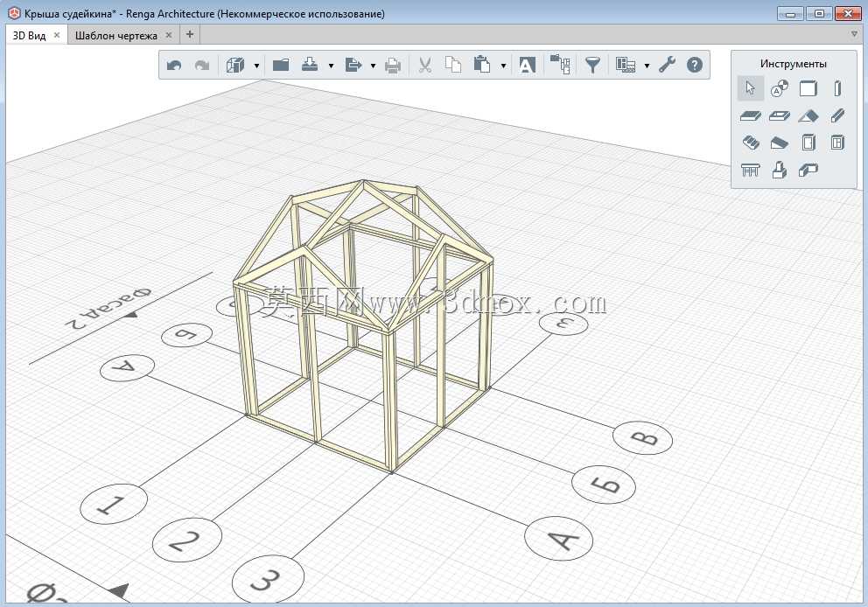Cut selection with the scissors icon

tap(425, 66)
